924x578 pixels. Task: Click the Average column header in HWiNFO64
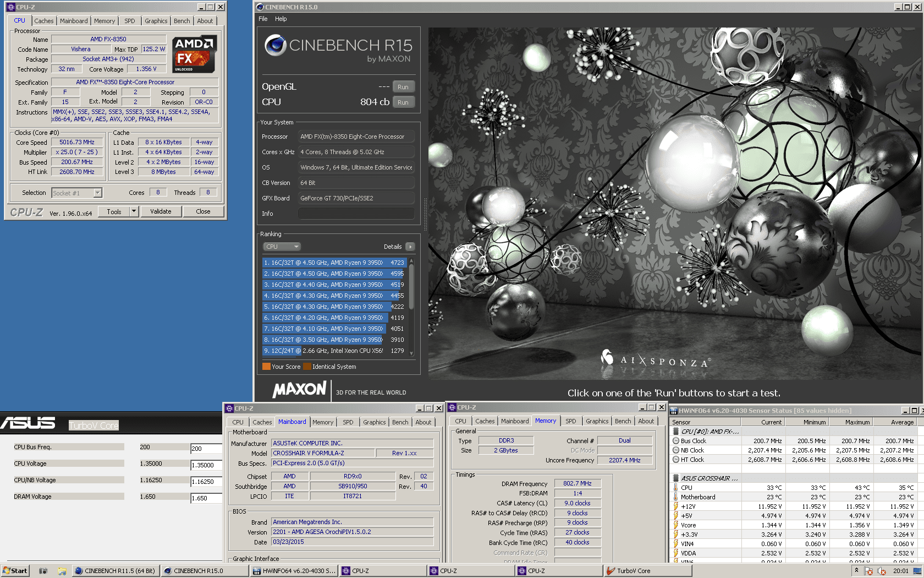895,422
